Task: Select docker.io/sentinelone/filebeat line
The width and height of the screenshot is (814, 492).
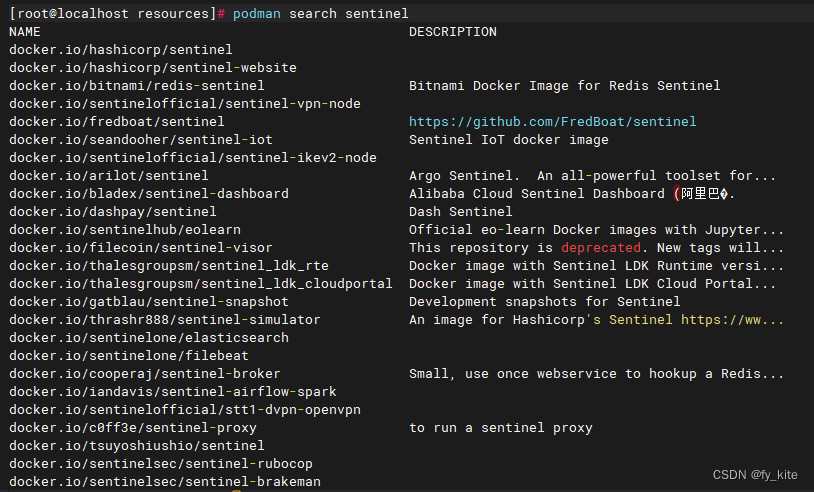Action: pyautogui.click(x=129, y=356)
